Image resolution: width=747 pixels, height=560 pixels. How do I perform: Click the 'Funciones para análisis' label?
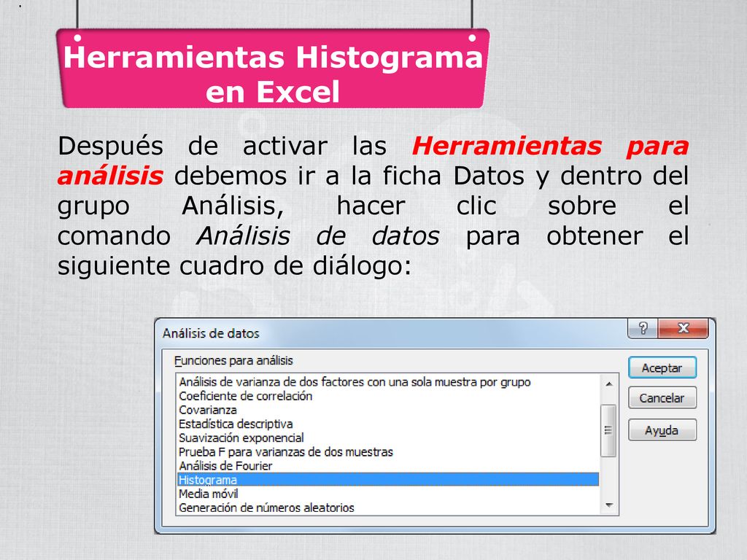[x=233, y=361]
